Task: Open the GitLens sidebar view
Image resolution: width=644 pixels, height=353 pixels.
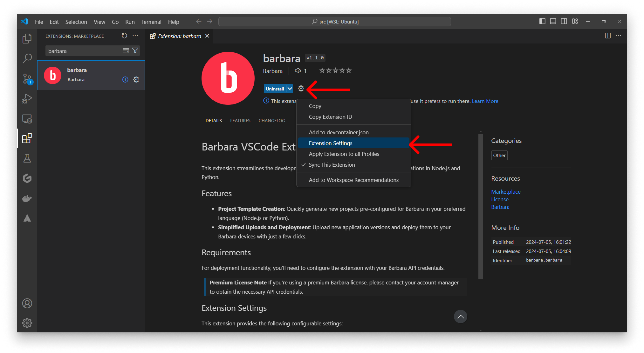Action: coord(27,178)
